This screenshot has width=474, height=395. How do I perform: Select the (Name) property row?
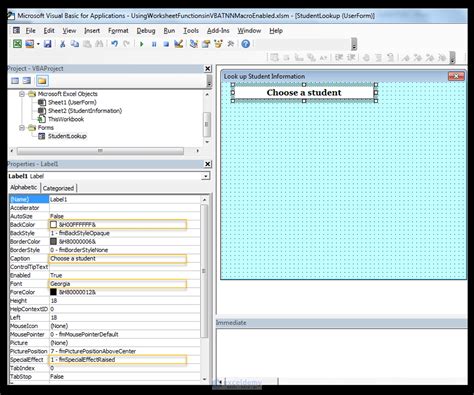coord(105,199)
